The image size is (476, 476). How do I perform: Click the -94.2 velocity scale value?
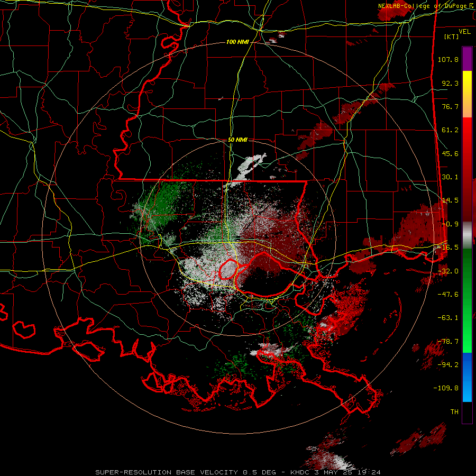click(448, 364)
